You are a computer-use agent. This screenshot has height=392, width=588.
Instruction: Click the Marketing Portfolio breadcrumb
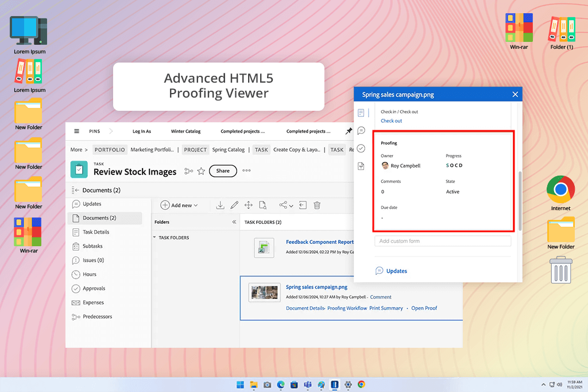152,150
